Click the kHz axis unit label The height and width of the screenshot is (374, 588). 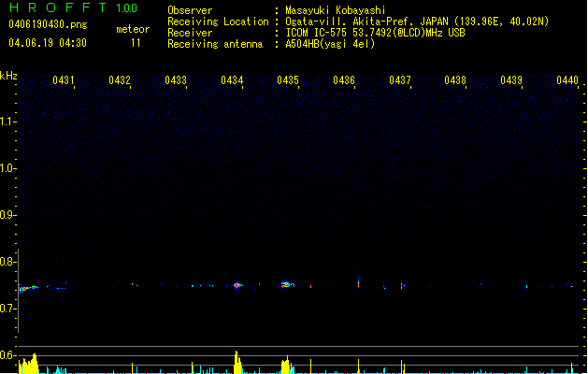[x=8, y=76]
